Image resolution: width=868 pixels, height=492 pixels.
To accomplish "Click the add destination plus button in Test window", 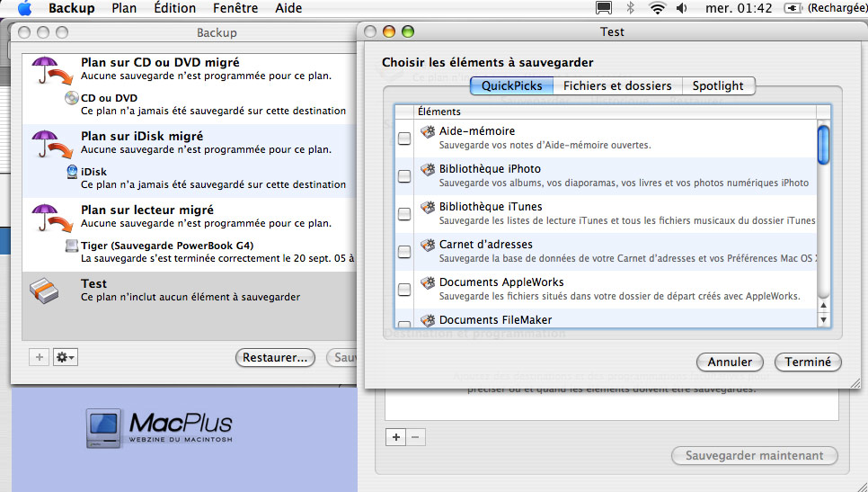I will tap(395, 437).
